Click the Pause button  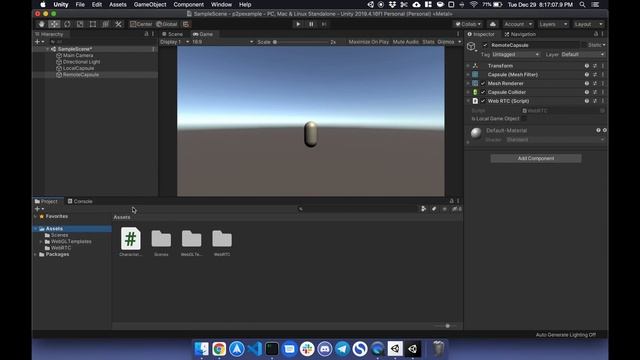click(311, 24)
